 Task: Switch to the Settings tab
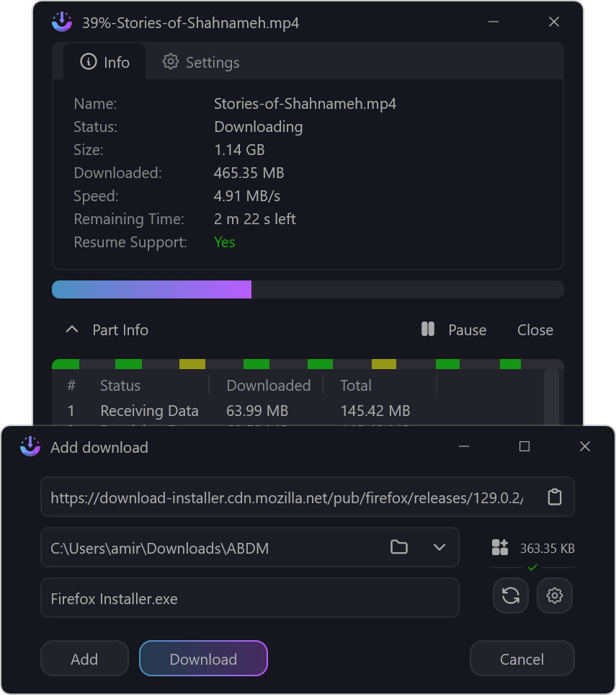pos(201,62)
